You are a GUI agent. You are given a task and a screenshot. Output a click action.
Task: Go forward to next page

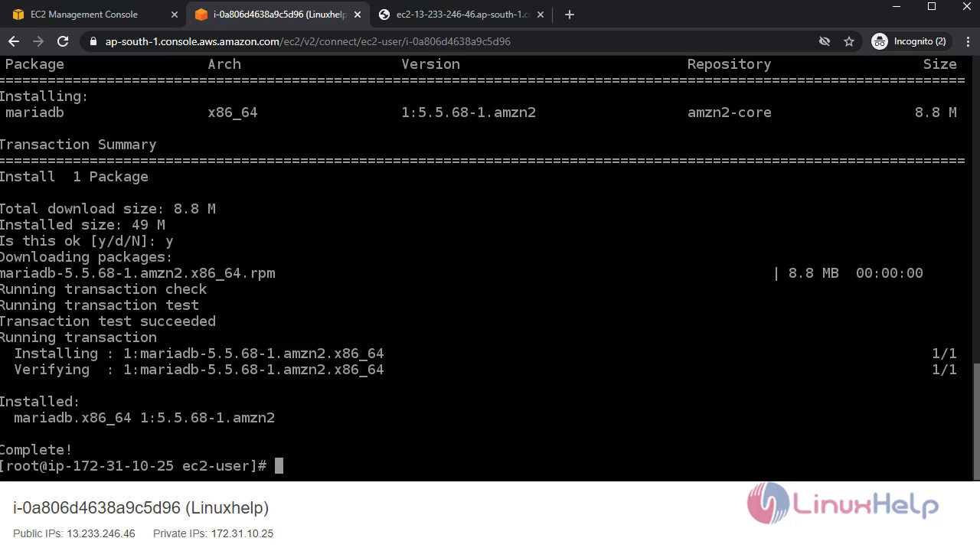pyautogui.click(x=38, y=41)
